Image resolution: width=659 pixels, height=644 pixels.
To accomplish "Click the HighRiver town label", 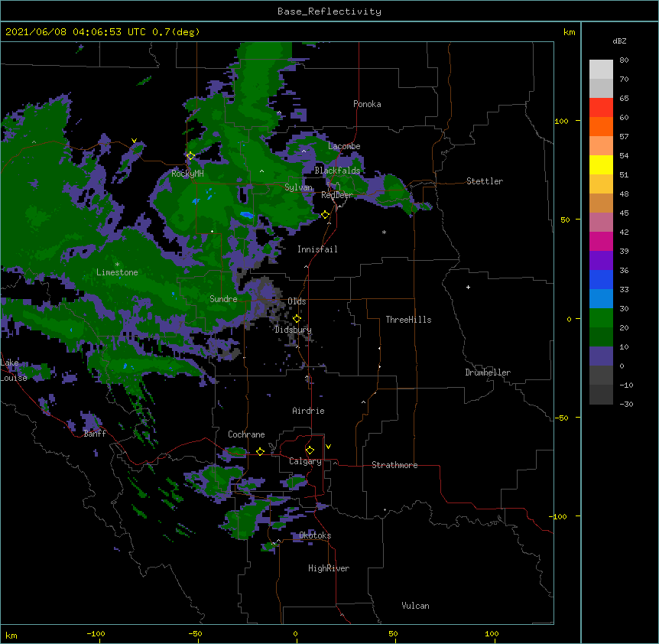I will coord(329,568).
